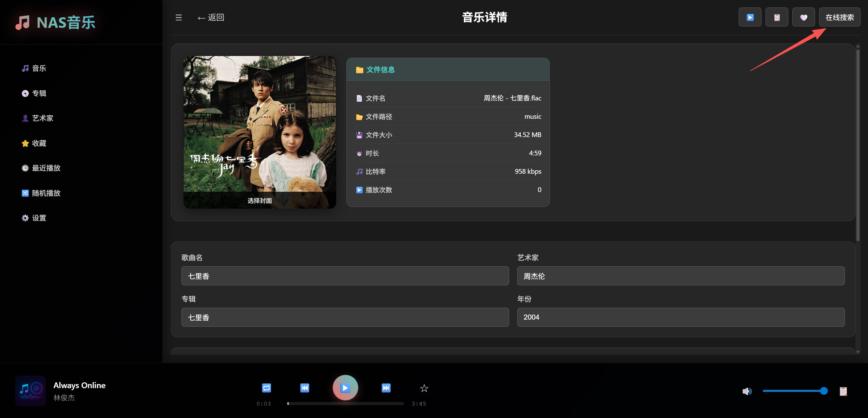This screenshot has width=868, height=418.
Task: Skip to the previous track
Action: (x=305, y=388)
